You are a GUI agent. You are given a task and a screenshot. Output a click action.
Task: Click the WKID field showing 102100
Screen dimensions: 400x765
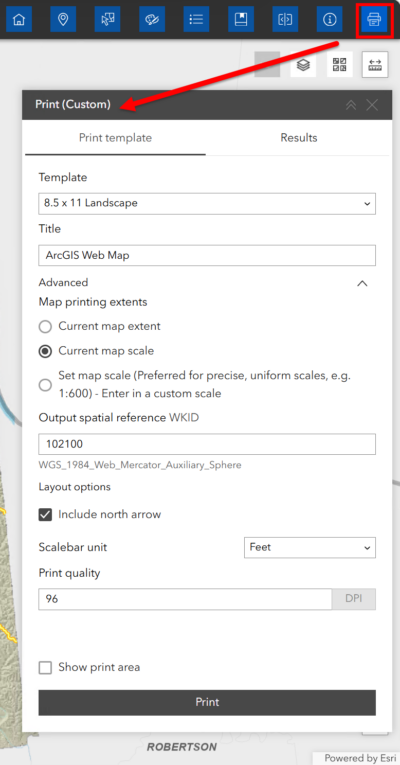pos(207,444)
